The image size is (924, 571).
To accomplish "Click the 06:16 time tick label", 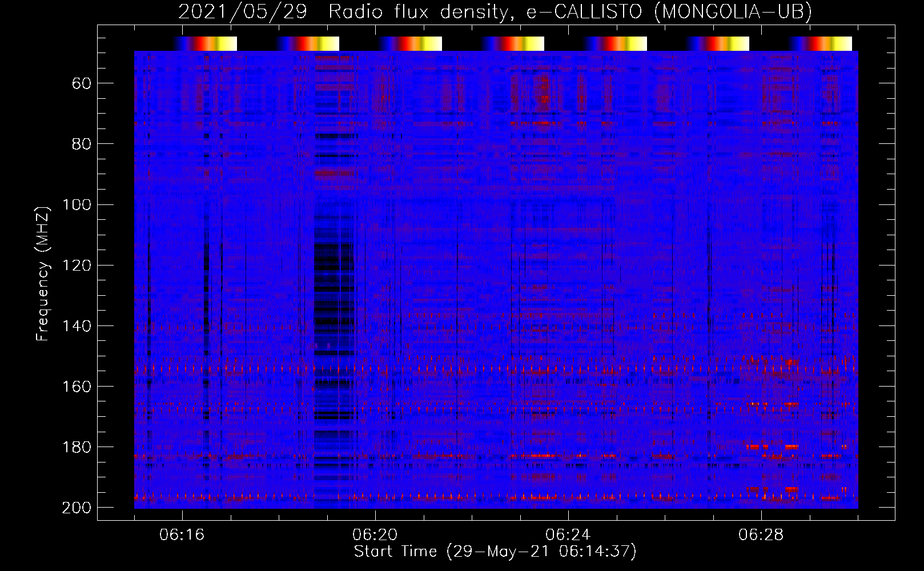I will pyautogui.click(x=182, y=535).
